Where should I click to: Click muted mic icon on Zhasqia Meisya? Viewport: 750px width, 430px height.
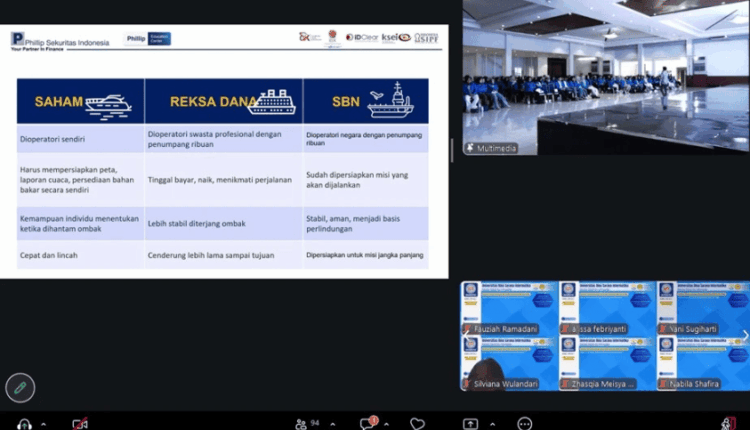tap(565, 384)
